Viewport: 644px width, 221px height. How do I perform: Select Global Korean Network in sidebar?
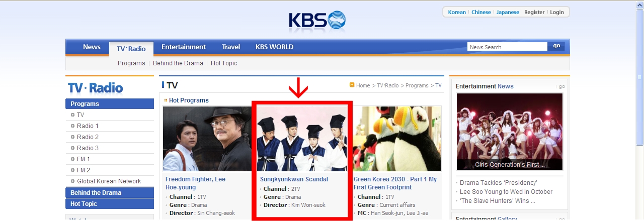point(109,181)
